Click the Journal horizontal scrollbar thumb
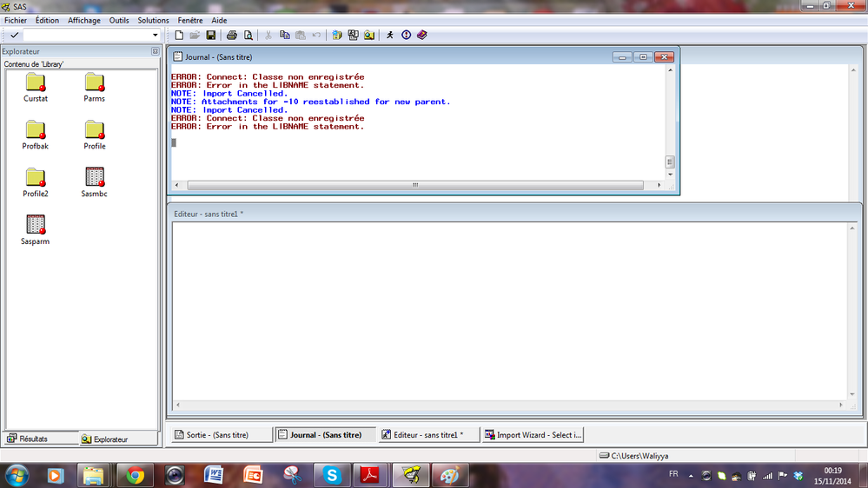 [x=415, y=185]
